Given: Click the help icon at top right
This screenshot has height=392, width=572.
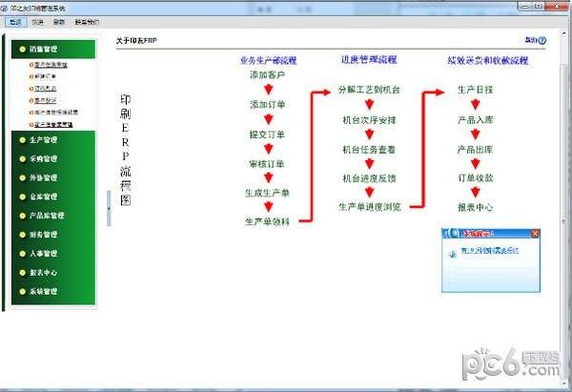Looking at the screenshot, I should [x=541, y=41].
